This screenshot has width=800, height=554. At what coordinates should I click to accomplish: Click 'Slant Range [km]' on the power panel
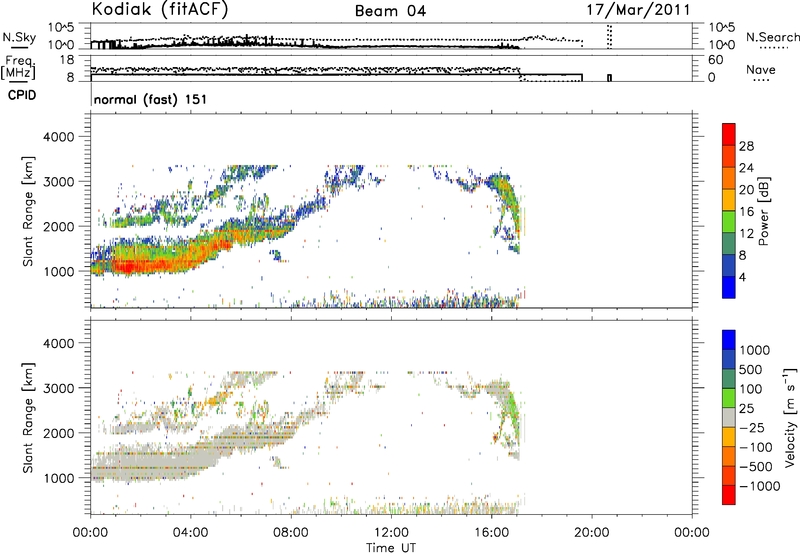pos(28,211)
